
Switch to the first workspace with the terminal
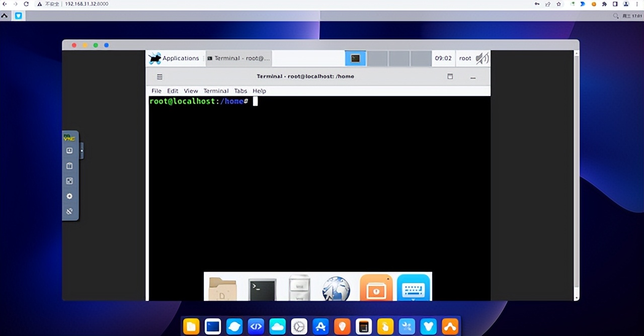[355, 58]
